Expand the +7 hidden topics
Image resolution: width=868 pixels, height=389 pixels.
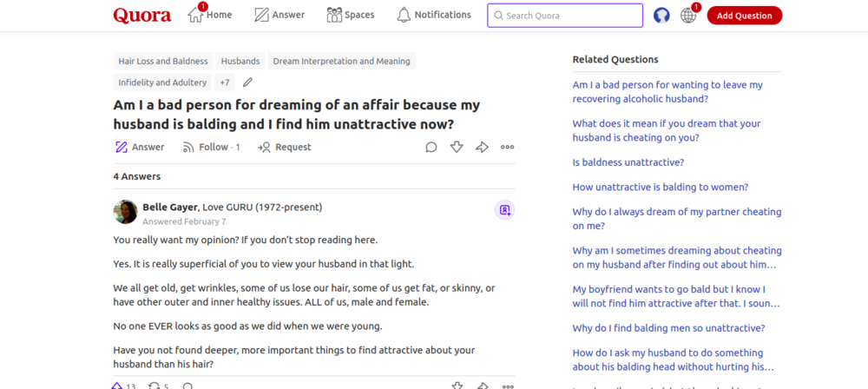coord(225,82)
